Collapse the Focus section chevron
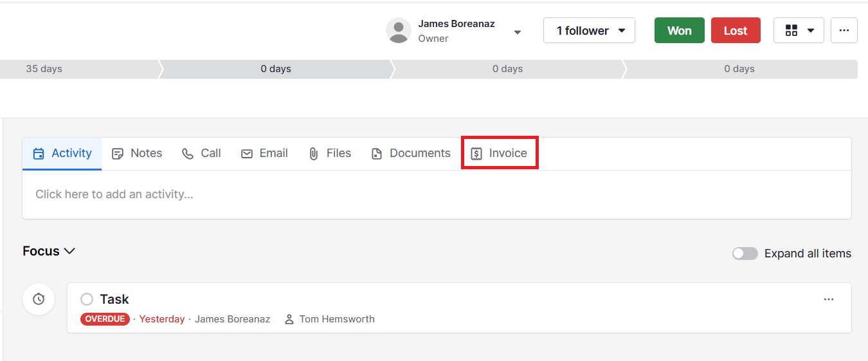 click(x=69, y=251)
